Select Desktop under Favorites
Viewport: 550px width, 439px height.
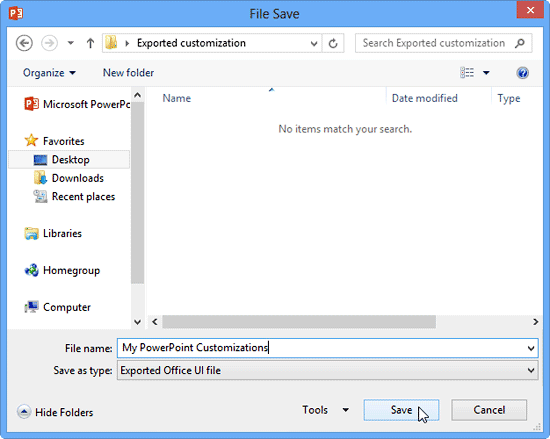click(x=69, y=160)
